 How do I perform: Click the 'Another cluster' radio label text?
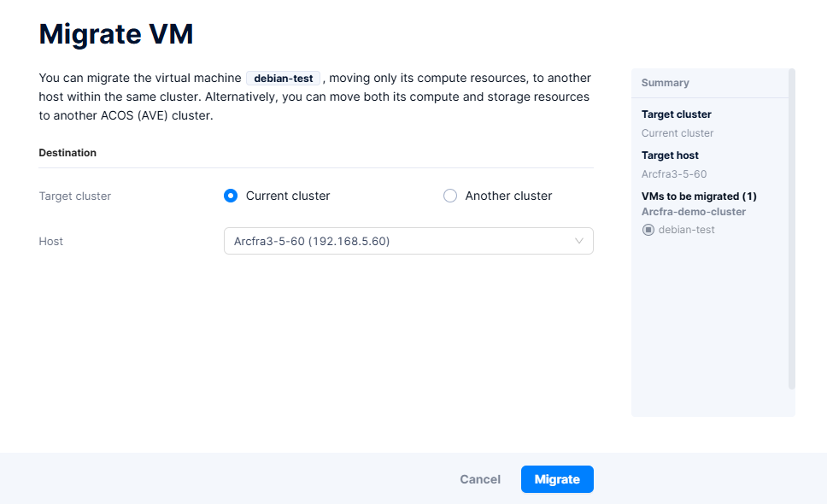(508, 196)
